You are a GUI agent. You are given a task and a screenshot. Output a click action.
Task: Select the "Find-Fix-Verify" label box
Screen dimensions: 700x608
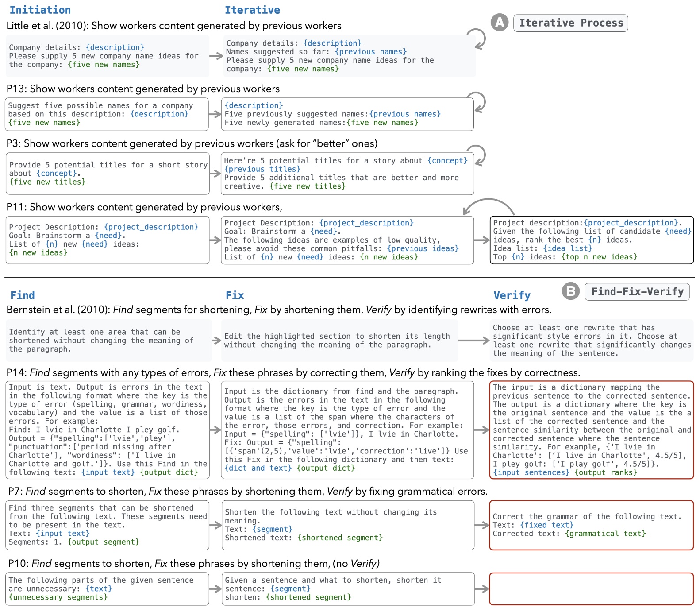637,292
